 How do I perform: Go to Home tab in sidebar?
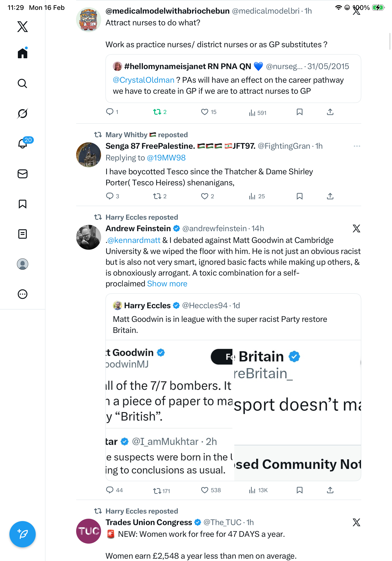pos(22,53)
